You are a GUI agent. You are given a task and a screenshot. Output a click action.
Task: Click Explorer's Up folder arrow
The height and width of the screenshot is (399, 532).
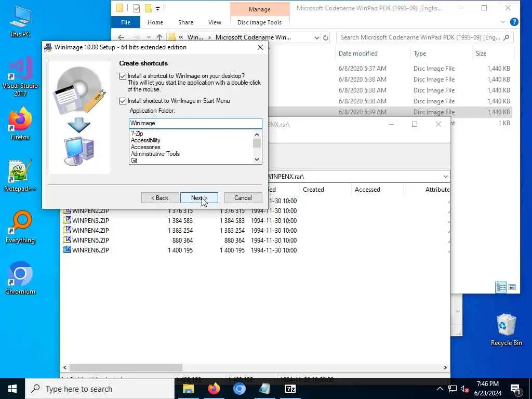159,37
